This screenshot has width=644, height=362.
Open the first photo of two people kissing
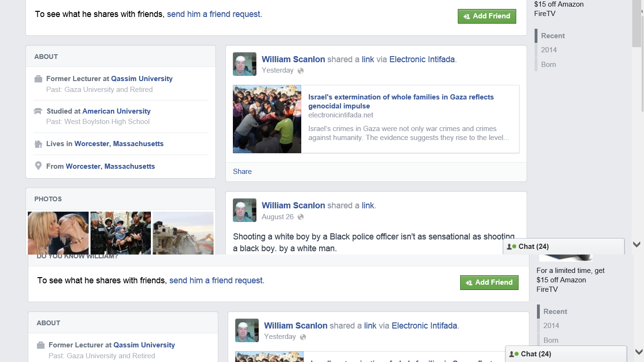coord(58,233)
